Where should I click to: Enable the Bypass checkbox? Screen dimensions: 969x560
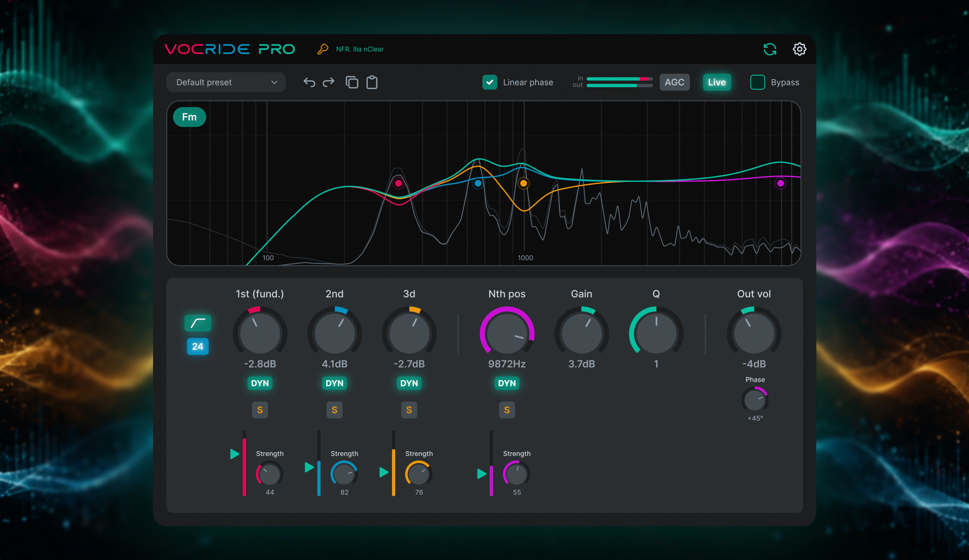pos(757,82)
